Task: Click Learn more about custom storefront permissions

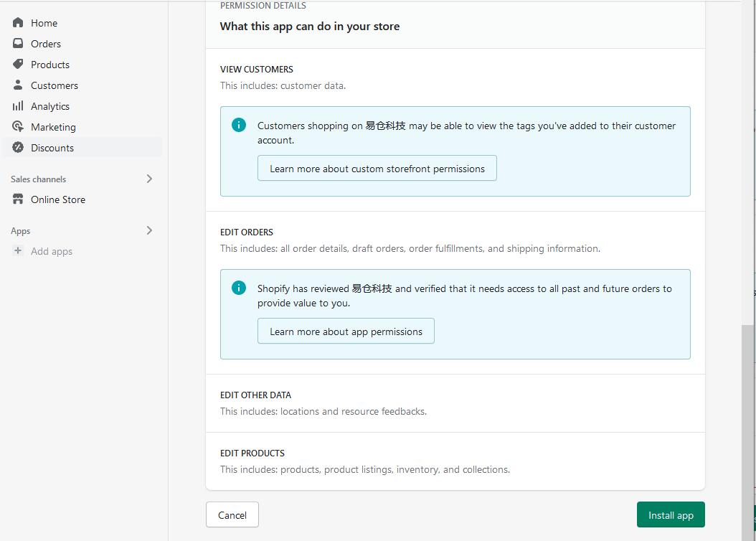Action: click(377, 169)
